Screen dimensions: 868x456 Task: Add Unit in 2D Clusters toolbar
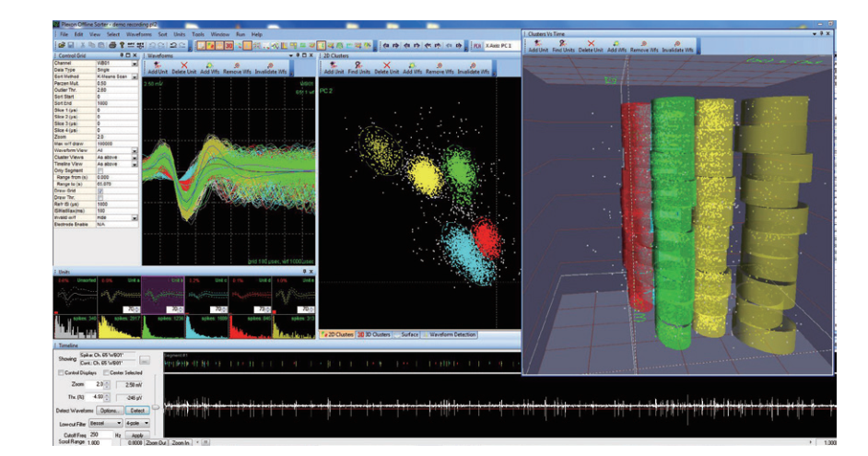pyautogui.click(x=334, y=68)
